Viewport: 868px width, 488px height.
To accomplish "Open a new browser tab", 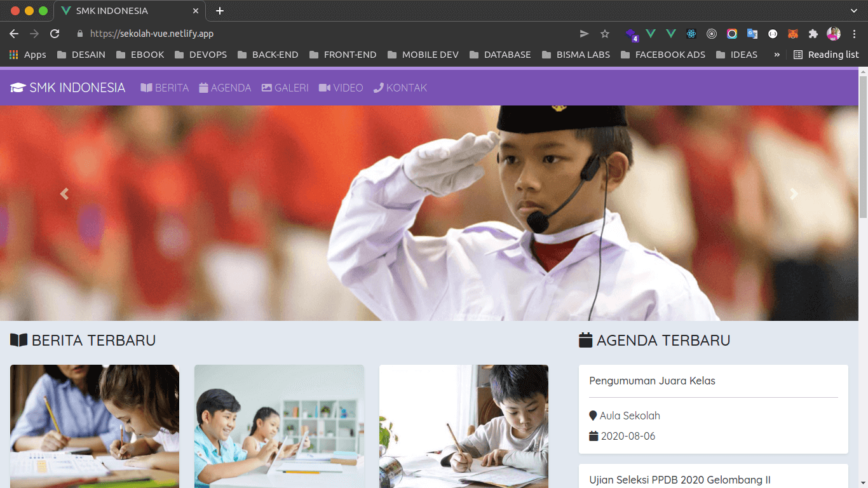I will (x=220, y=11).
